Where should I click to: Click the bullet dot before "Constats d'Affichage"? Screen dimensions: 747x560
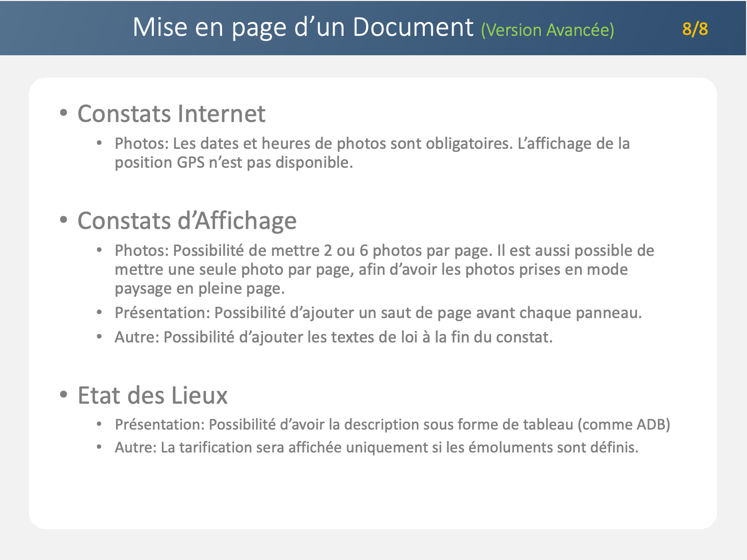[x=63, y=220]
